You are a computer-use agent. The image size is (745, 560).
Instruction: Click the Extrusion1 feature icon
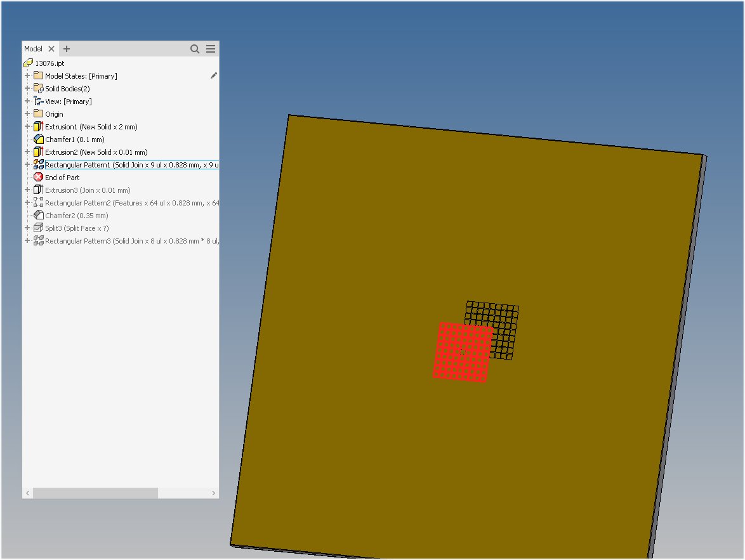[38, 126]
